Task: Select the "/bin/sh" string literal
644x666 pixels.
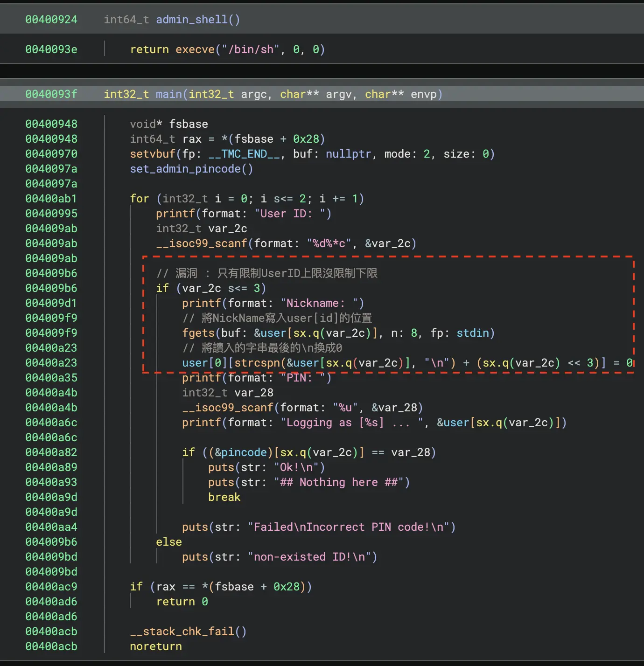Action: [251, 49]
